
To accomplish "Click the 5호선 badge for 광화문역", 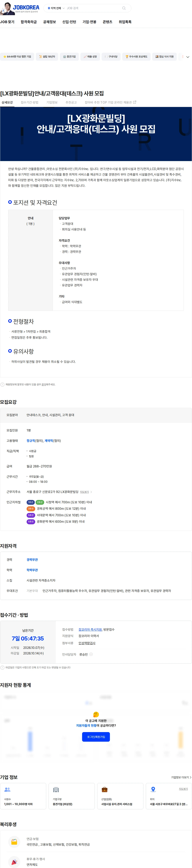I will pyautogui.click(x=31, y=521).
